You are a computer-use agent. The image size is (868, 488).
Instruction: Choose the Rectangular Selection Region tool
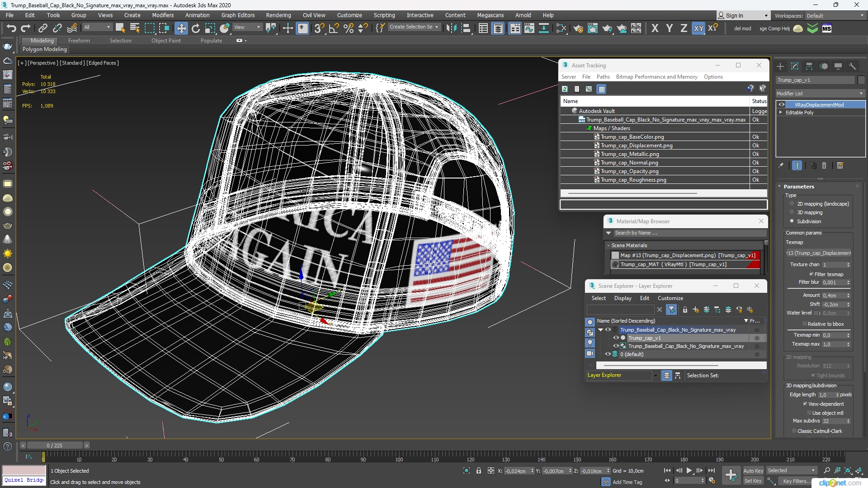(149, 28)
